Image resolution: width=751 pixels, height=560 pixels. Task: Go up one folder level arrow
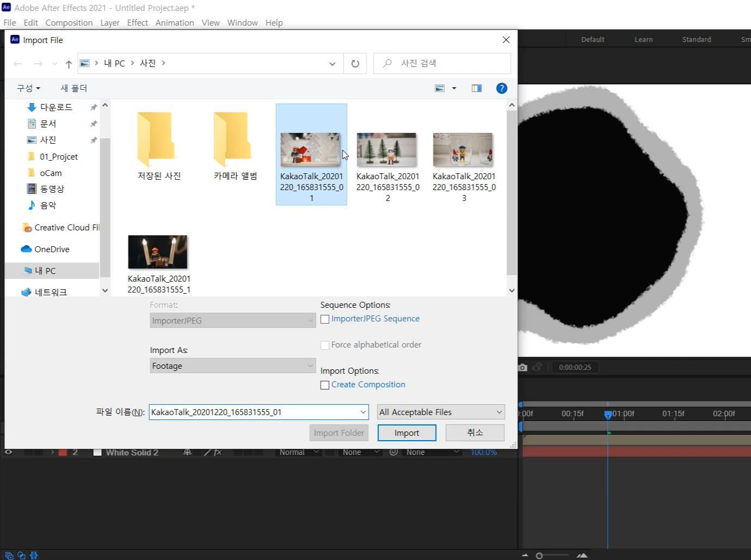click(x=69, y=64)
